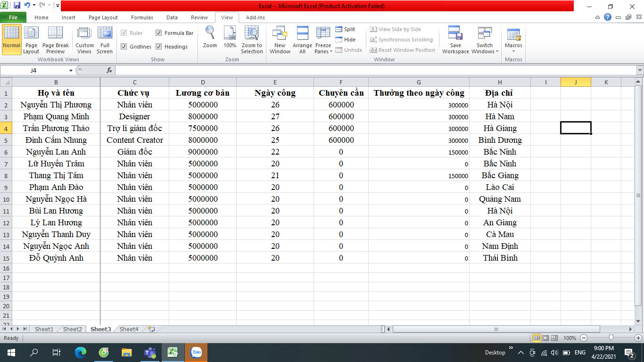
Task: Switch to the Sheet1 tab
Action: 44,329
